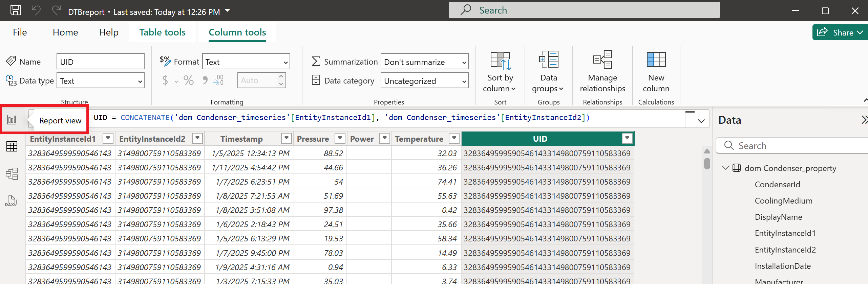Select EntityInstanceId2 in the Data pane

pos(785,250)
